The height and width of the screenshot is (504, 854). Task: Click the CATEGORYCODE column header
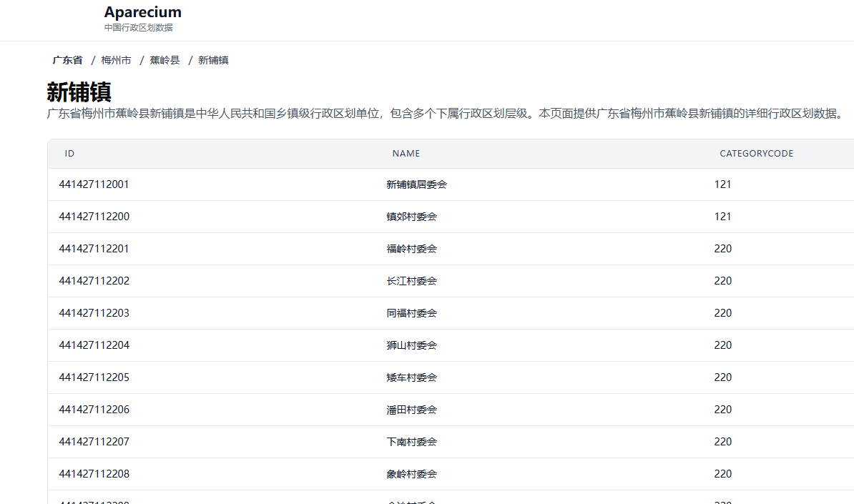756,154
